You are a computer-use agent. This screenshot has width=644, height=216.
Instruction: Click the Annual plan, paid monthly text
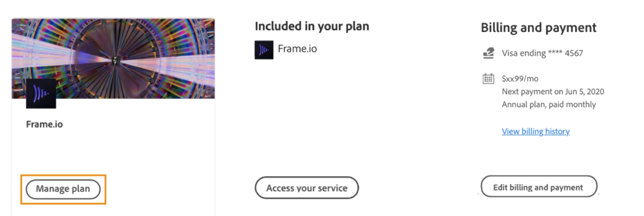[548, 105]
